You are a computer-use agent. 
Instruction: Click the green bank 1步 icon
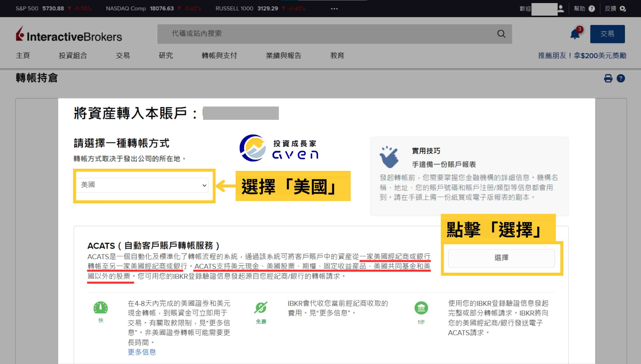click(x=421, y=308)
